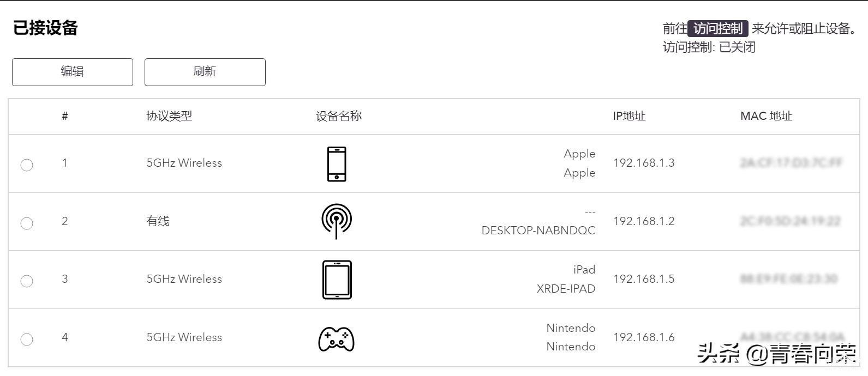The width and height of the screenshot is (868, 376).
Task: Click the 设备名称 column header
Action: (339, 116)
